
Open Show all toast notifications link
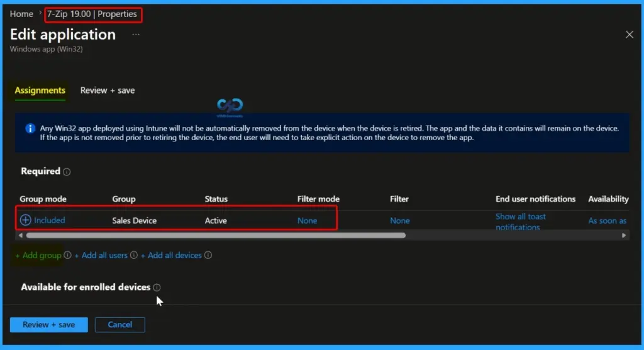pos(520,222)
